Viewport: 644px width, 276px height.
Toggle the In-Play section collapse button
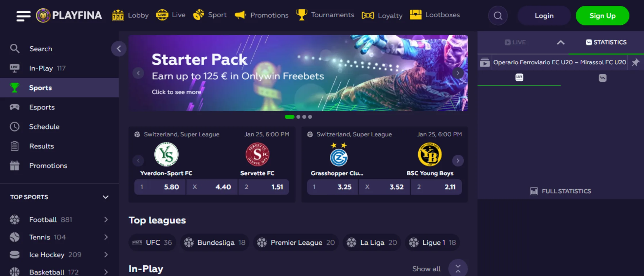pos(458,269)
